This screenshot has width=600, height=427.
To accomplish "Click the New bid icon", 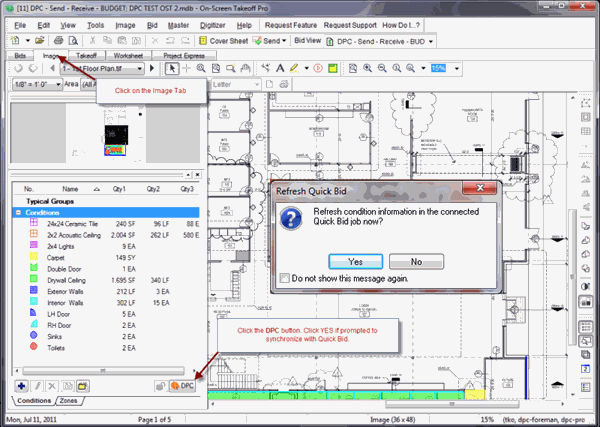I will pyautogui.click(x=15, y=41).
